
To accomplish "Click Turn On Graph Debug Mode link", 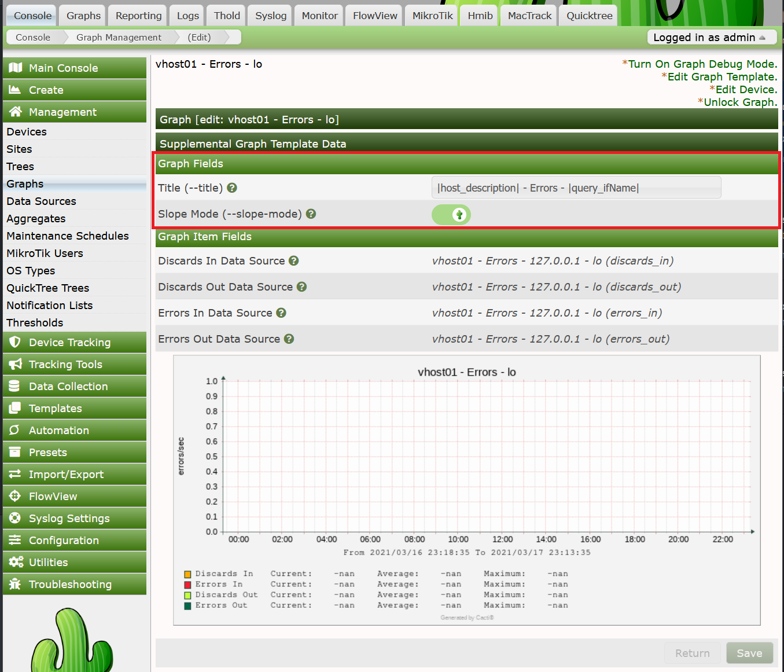I will pos(702,64).
